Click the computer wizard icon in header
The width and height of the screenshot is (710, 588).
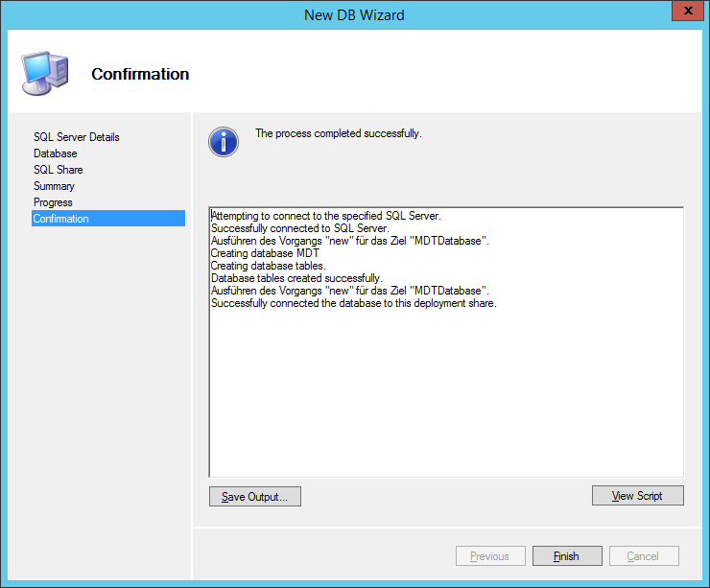pyautogui.click(x=44, y=71)
